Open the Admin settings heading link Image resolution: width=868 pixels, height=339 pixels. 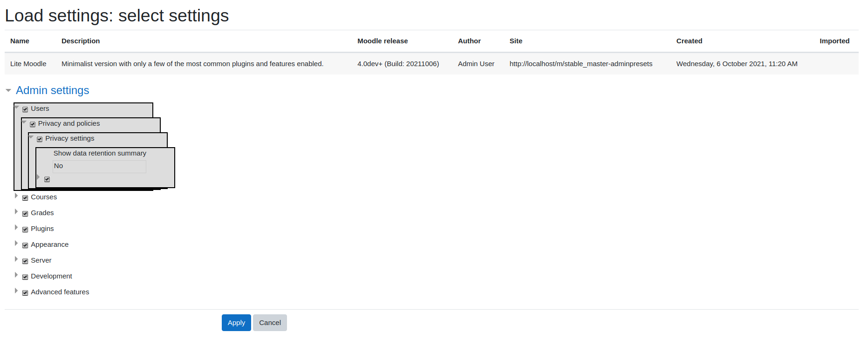(x=52, y=90)
